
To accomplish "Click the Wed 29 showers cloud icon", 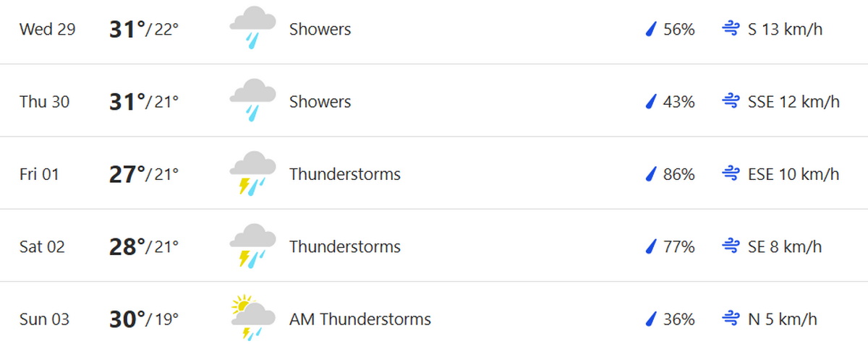I will tap(252, 28).
